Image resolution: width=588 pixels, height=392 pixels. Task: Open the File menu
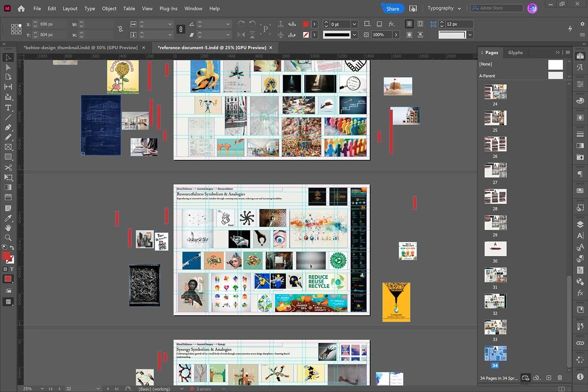point(37,8)
